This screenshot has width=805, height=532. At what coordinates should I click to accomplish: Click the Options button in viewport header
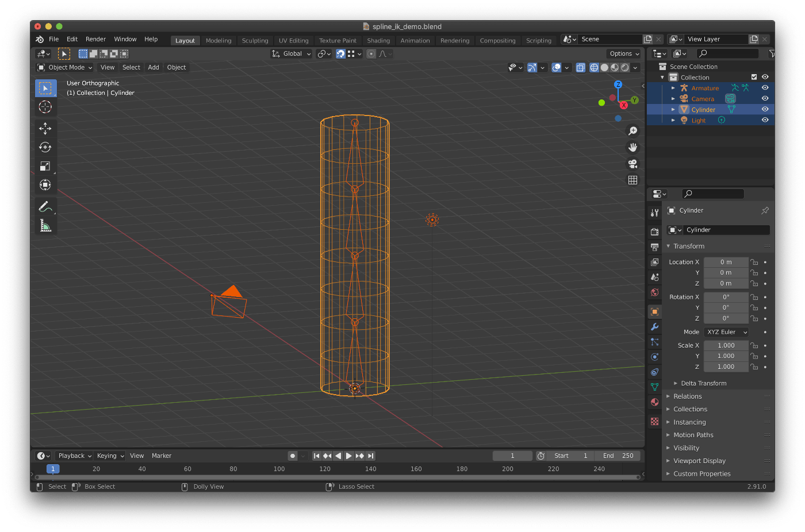point(624,53)
